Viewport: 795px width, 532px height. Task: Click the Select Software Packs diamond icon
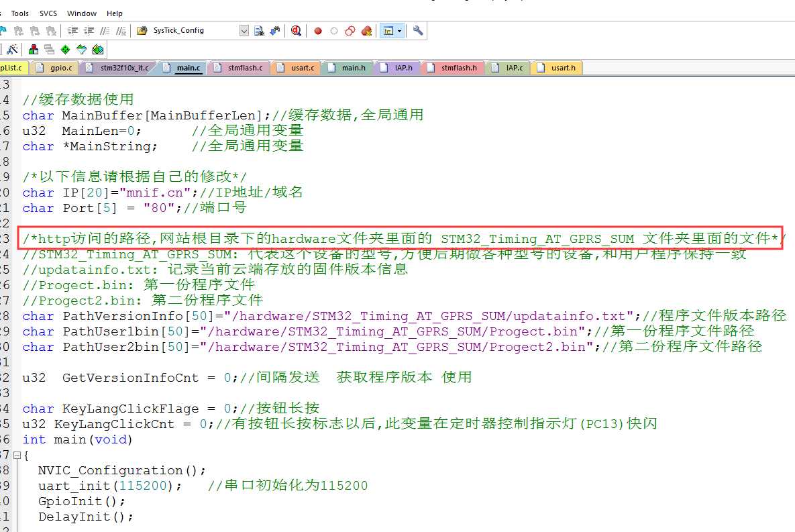pos(81,49)
